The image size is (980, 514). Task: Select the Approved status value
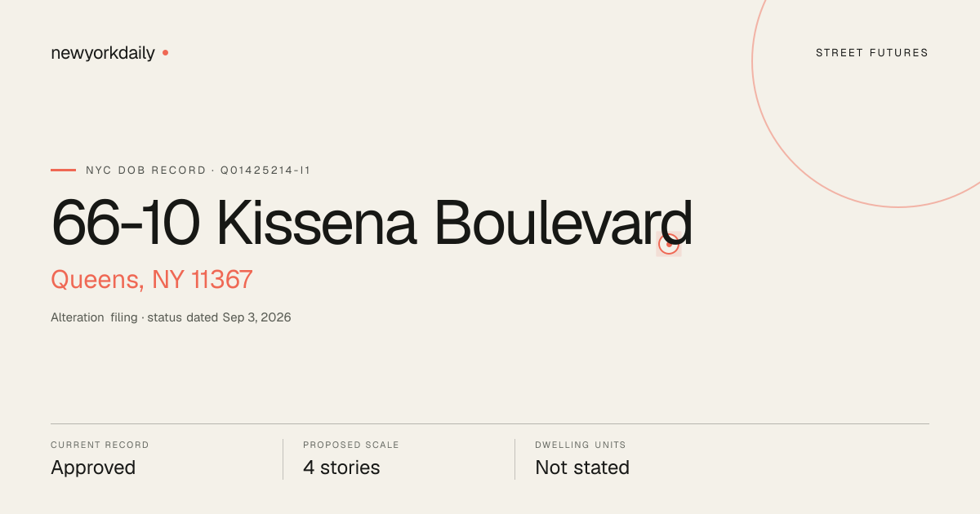93,467
